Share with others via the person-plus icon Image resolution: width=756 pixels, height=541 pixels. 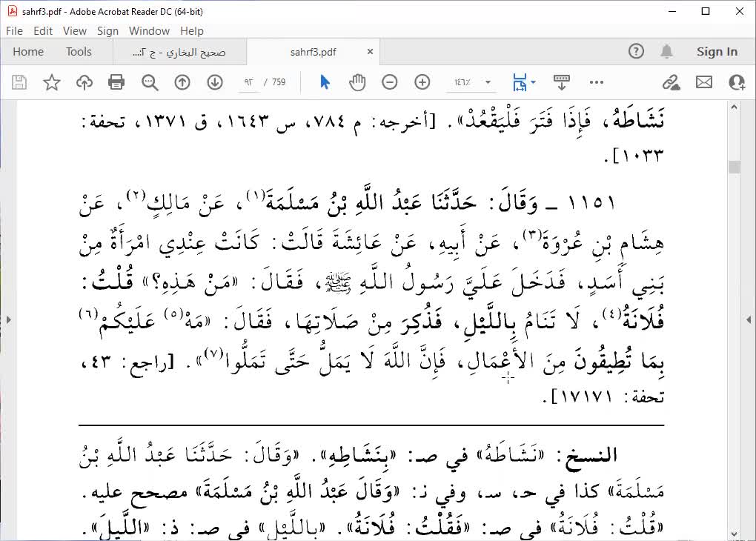(737, 82)
